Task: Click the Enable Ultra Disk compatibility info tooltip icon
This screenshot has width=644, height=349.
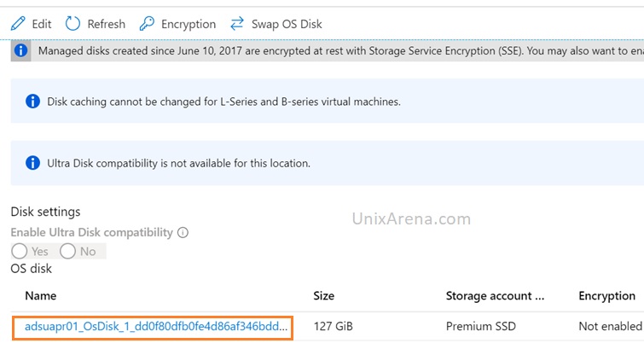Action: [x=183, y=233]
